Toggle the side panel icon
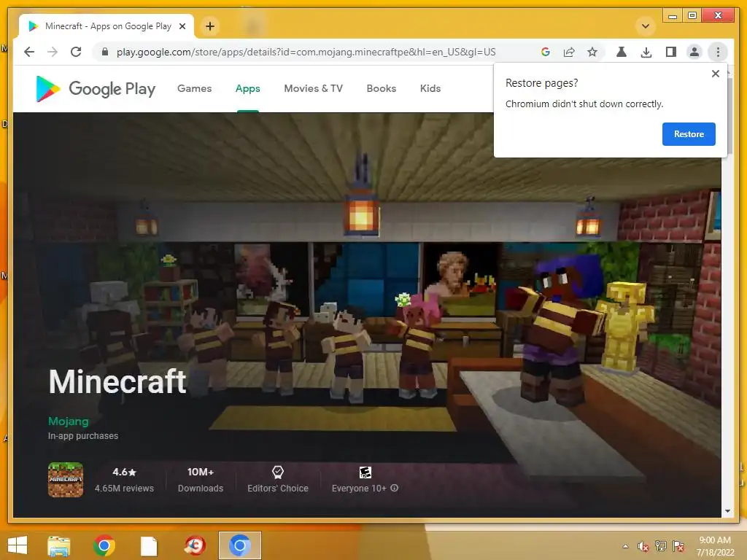Viewport: 747px width, 560px height. [671, 52]
